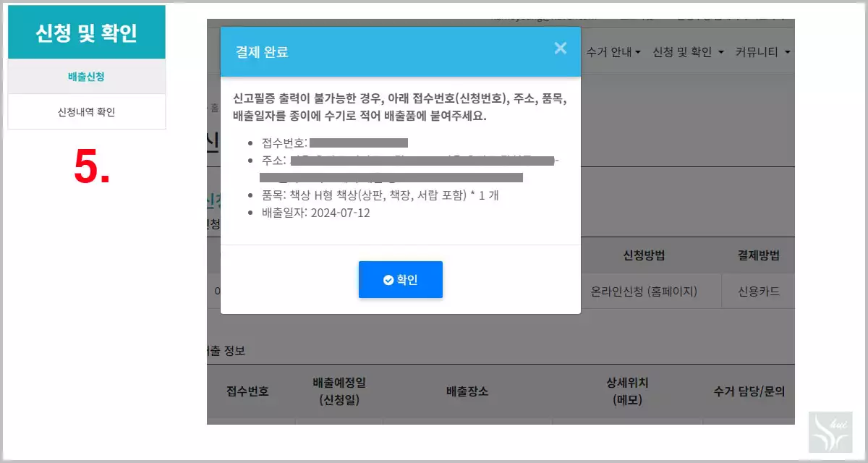Expand the 신청 및 확인 dropdown in top navigation
The image size is (868, 463).
click(687, 51)
